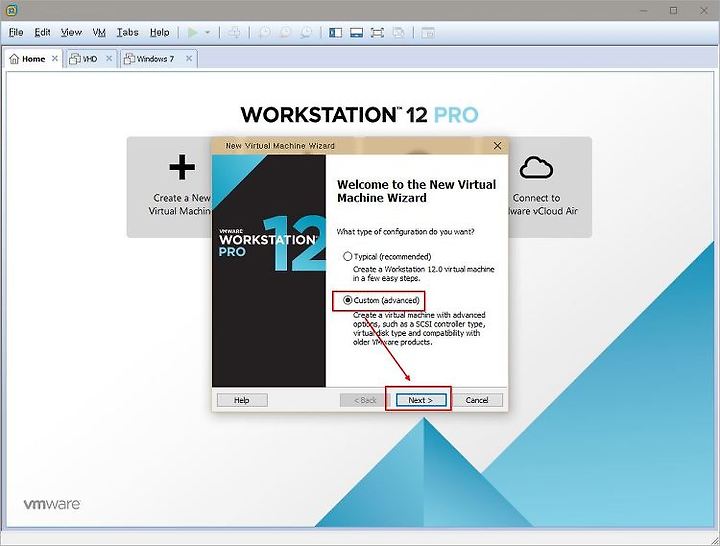
Task: Close the Home tab
Action: click(55, 58)
